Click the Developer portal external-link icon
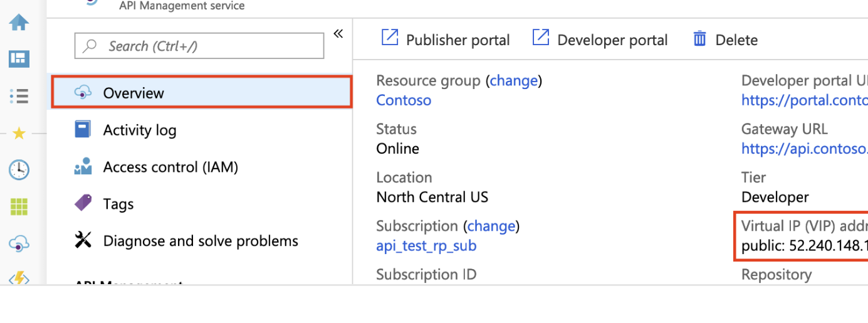The width and height of the screenshot is (868, 323). [541, 38]
